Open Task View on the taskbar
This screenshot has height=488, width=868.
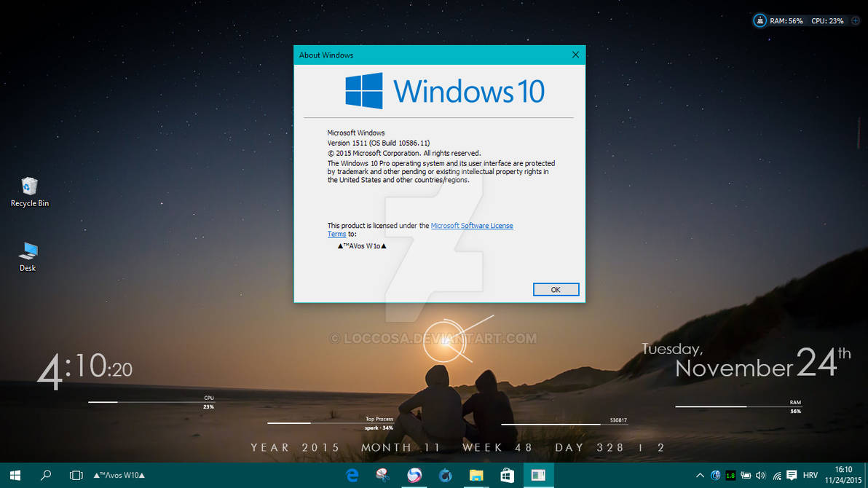(x=76, y=476)
